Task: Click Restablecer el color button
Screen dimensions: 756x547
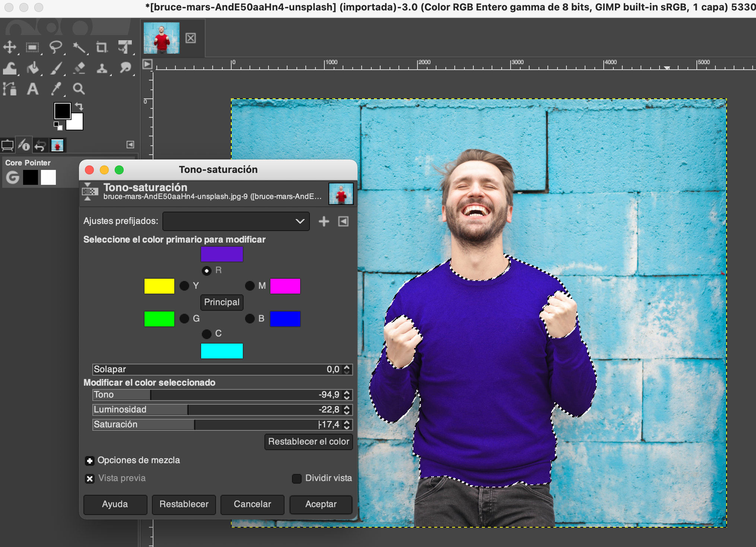Action: [x=309, y=442]
